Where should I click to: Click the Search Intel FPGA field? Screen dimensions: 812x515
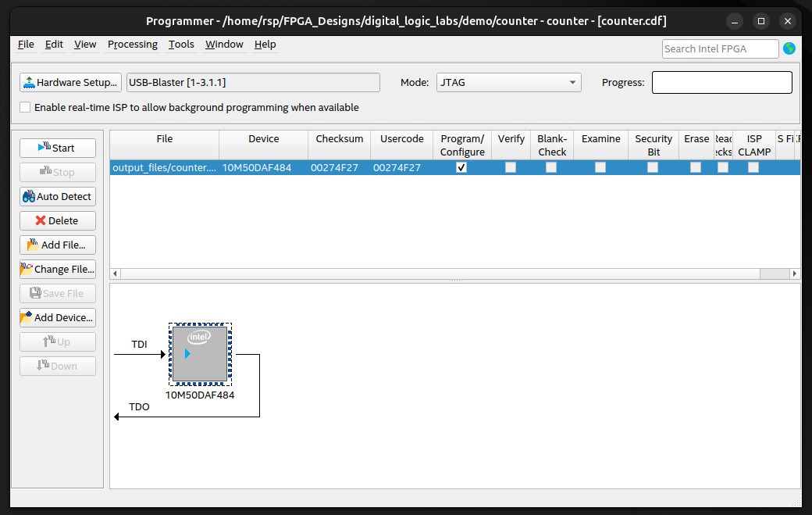(719, 48)
